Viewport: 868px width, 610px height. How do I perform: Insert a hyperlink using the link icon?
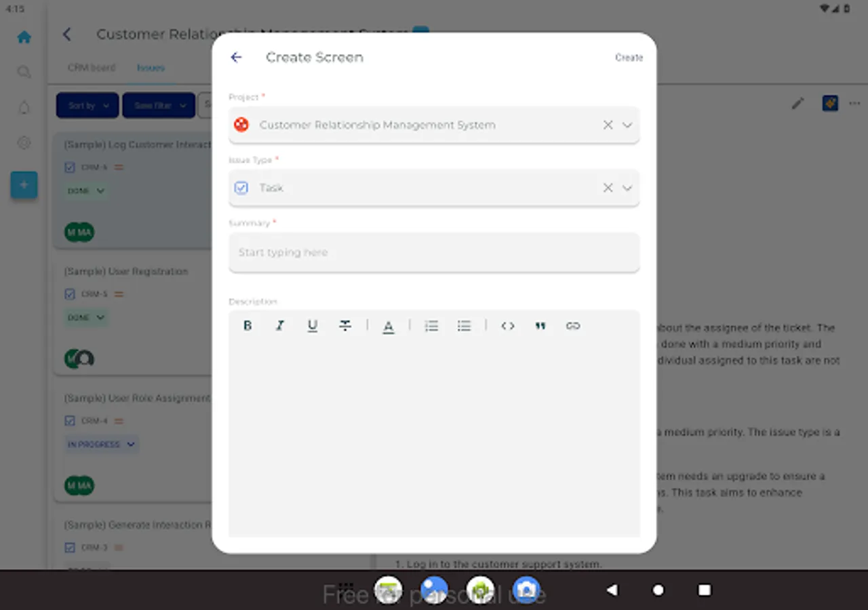point(572,325)
